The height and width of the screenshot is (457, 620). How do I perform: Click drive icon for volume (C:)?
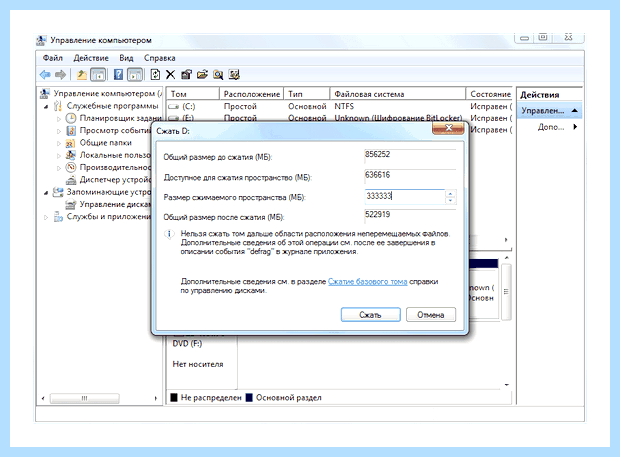pos(174,107)
